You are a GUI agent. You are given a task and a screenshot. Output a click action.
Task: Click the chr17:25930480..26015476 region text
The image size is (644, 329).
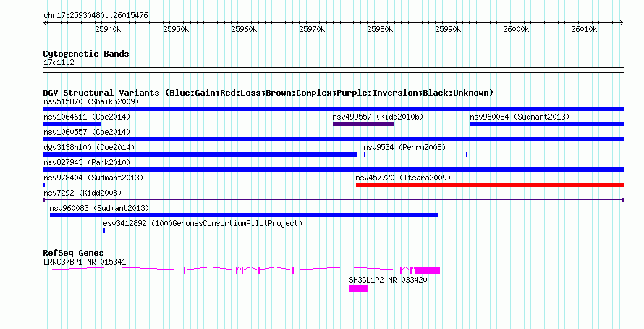coord(96,16)
